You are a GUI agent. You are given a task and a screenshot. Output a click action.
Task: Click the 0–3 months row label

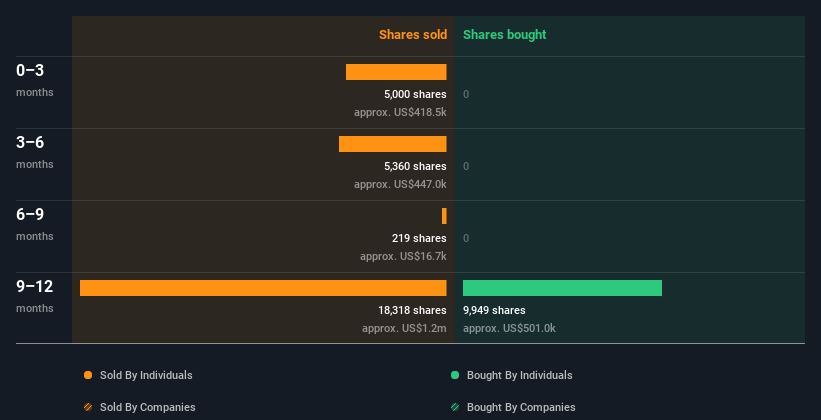(x=35, y=80)
